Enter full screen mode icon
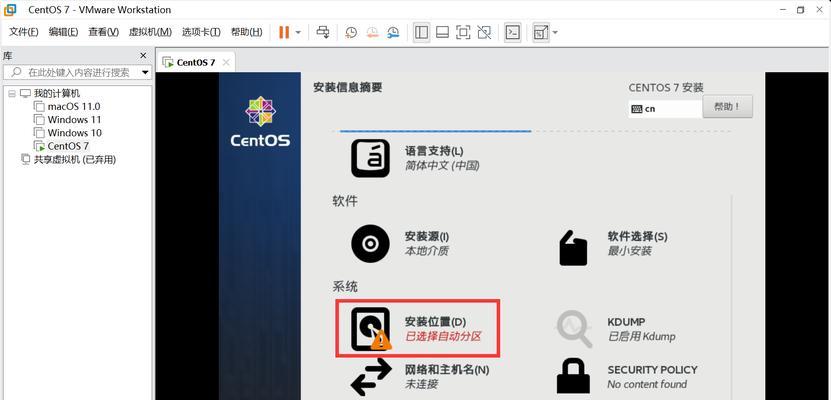831x400 pixels. [x=463, y=32]
